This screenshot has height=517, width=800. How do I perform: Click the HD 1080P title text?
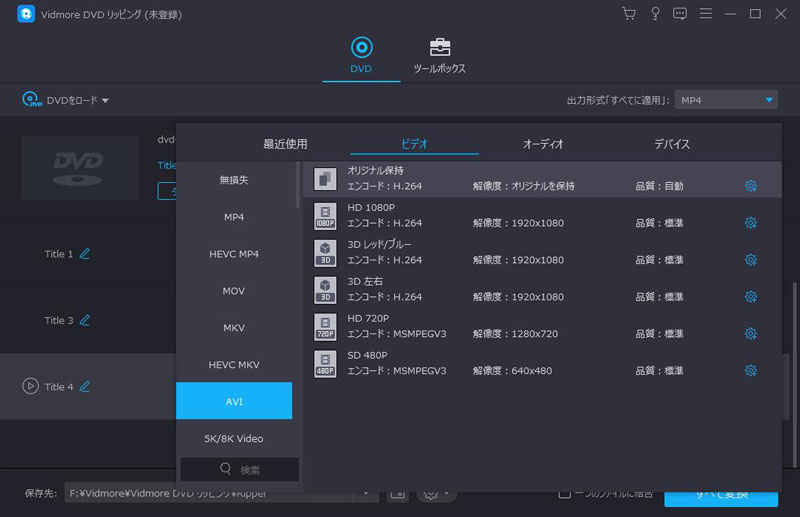(x=371, y=208)
